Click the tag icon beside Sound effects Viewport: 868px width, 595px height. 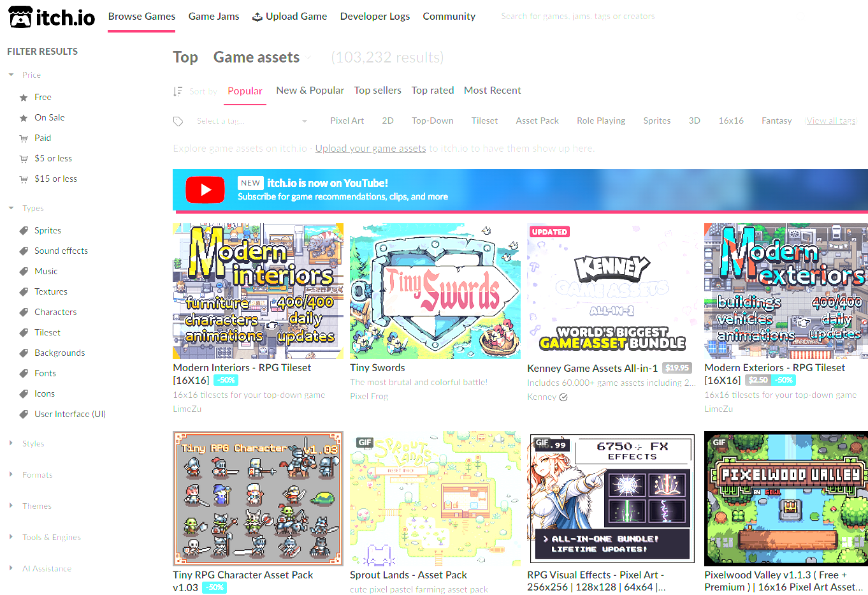[24, 251]
